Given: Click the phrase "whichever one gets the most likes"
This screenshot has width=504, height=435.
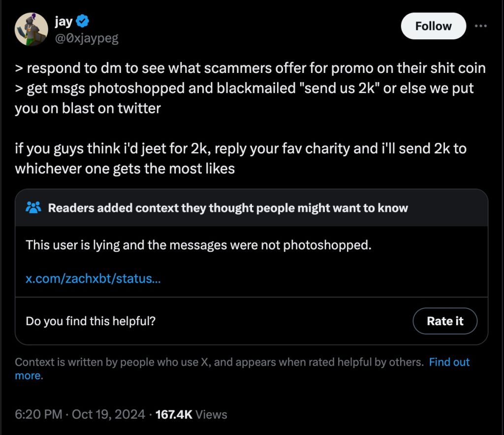Looking at the screenshot, I should pos(125,168).
